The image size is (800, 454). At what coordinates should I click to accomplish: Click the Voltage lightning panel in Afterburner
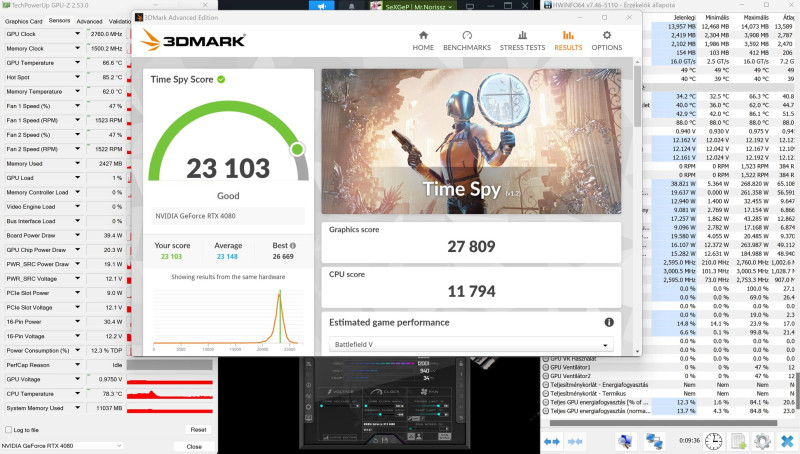(x=341, y=392)
